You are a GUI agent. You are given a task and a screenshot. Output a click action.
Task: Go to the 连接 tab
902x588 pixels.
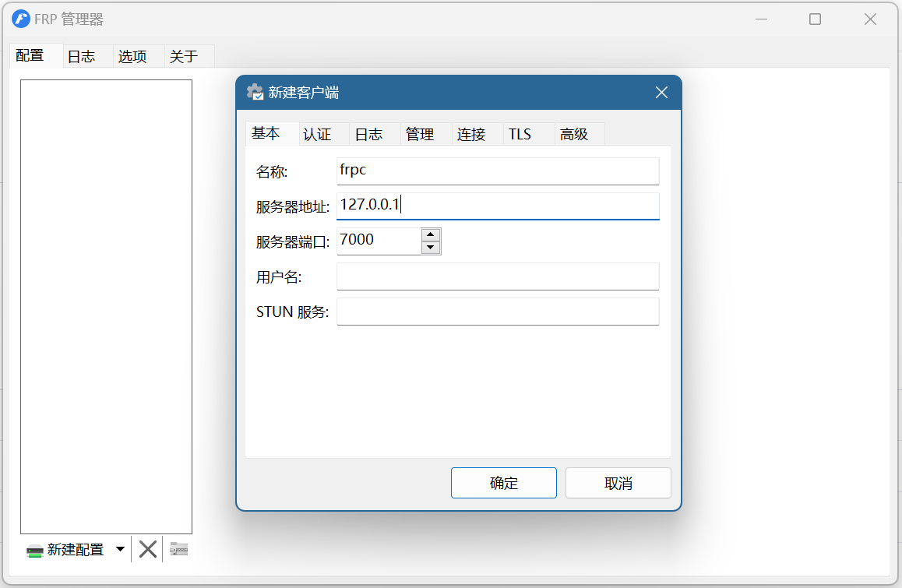click(x=471, y=135)
